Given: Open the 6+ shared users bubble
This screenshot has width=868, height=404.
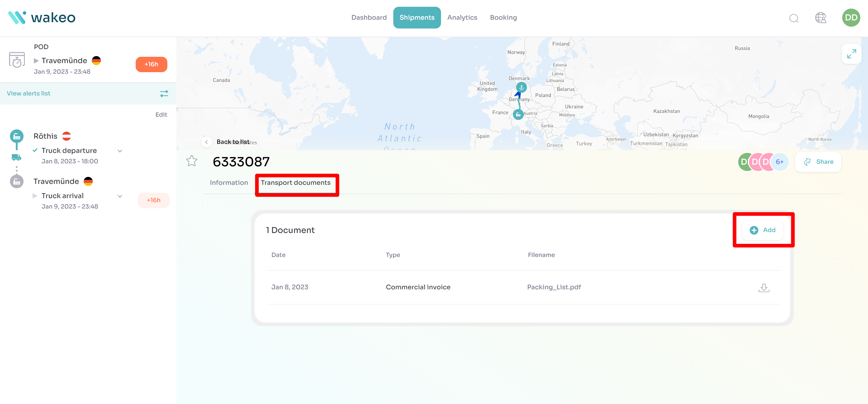Looking at the screenshot, I should [779, 162].
